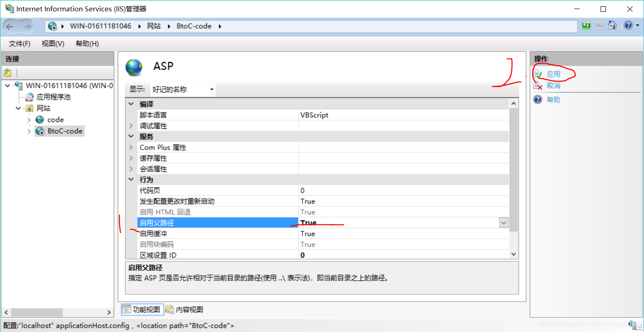Viewport: 644px width, 332px height.
Task: Click the Connections pane scroll left arrow
Action: (x=6, y=312)
